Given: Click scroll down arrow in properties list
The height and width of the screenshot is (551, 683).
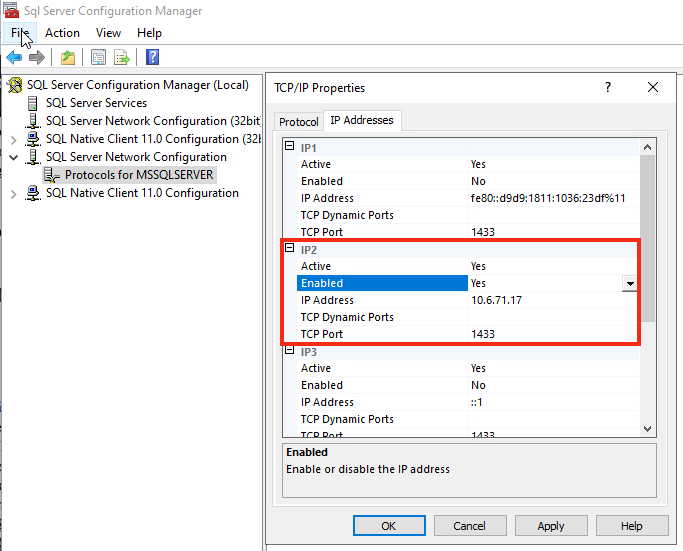Looking at the screenshot, I should pyautogui.click(x=647, y=429).
